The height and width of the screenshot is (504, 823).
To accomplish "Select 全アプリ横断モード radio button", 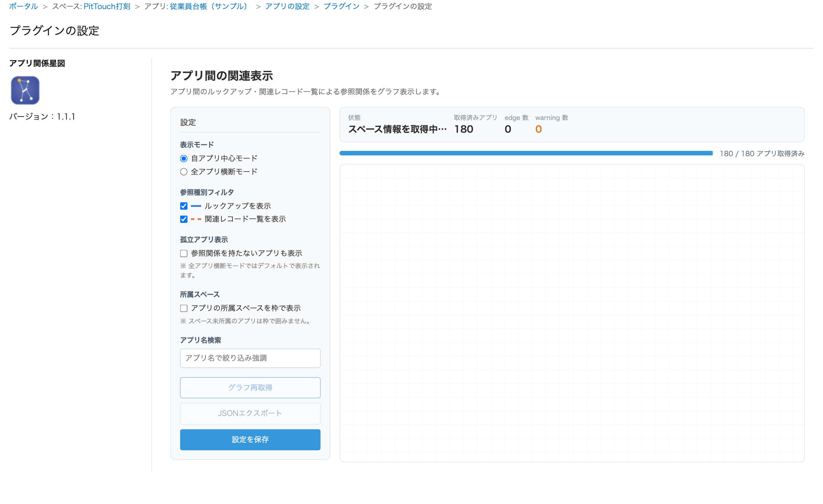I will 184,172.
